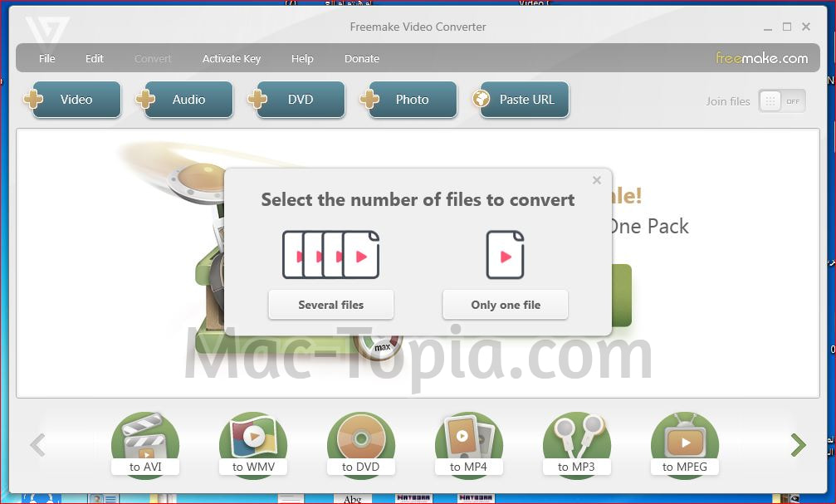Choose Only one file option
Screen dimensions: 836x504
point(506,305)
